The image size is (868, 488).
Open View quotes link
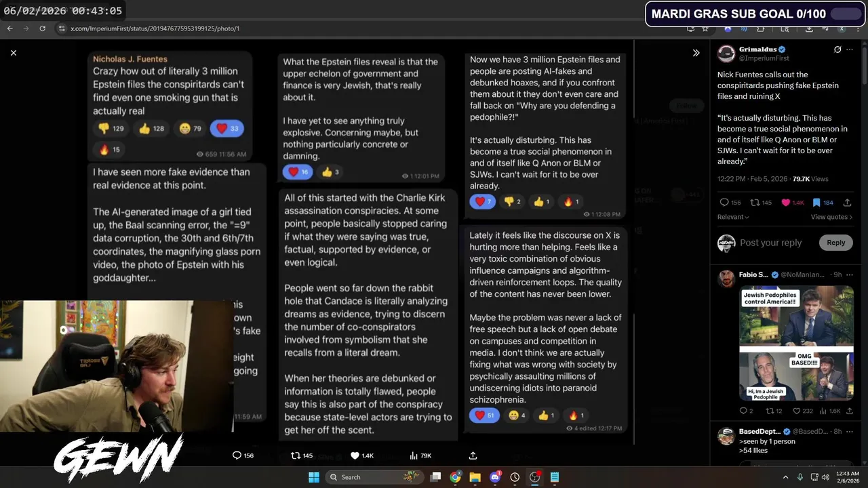point(831,217)
